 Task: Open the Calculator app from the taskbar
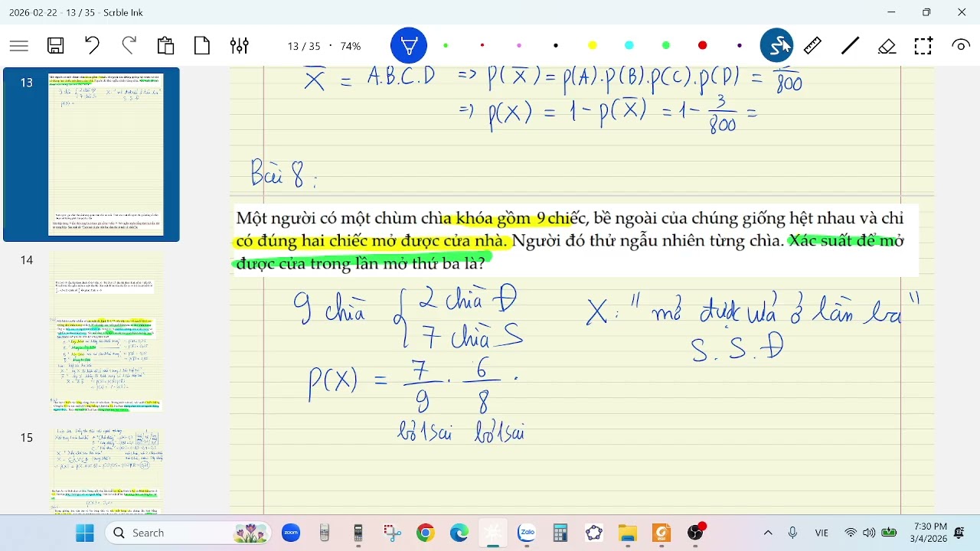pyautogui.click(x=560, y=533)
